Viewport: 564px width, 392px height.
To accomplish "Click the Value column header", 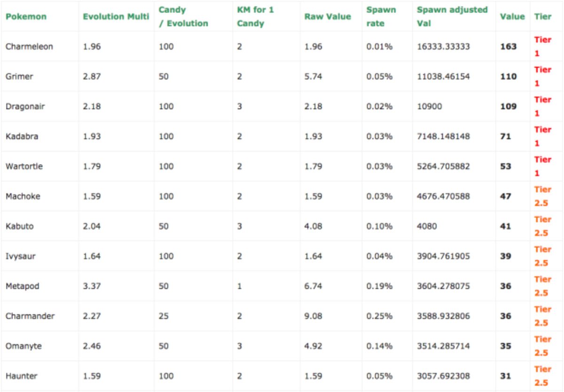I will coord(512,16).
